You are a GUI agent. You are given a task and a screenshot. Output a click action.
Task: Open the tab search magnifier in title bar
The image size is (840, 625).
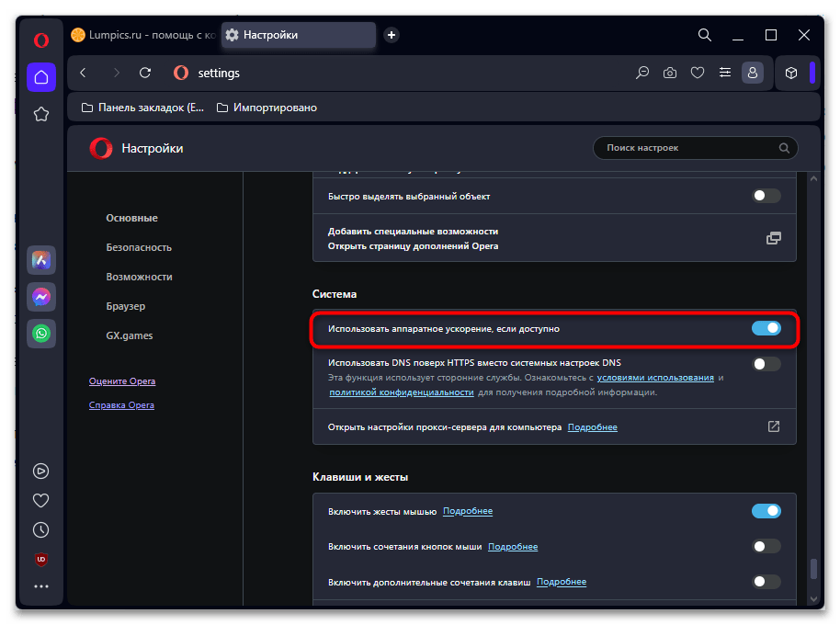point(705,35)
